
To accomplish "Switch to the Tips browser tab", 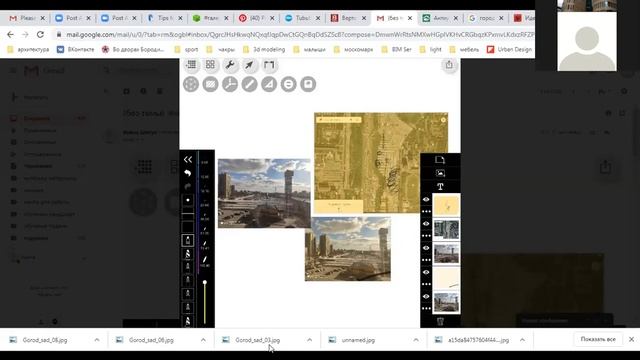I will (164, 18).
